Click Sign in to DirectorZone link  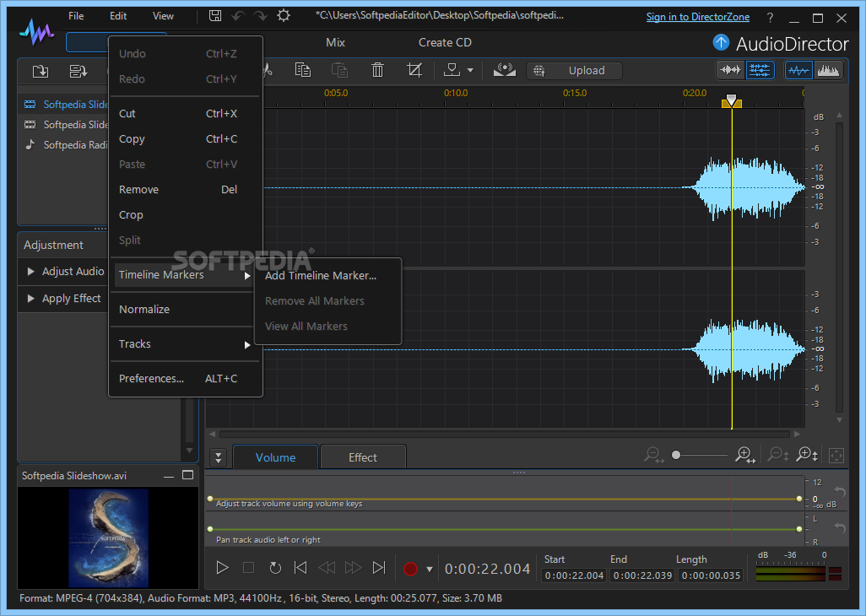point(697,17)
